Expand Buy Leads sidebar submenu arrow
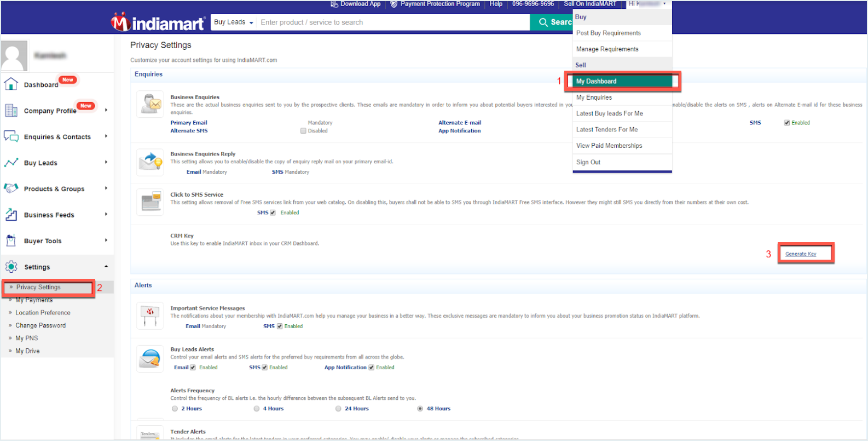The image size is (868, 441). click(106, 162)
